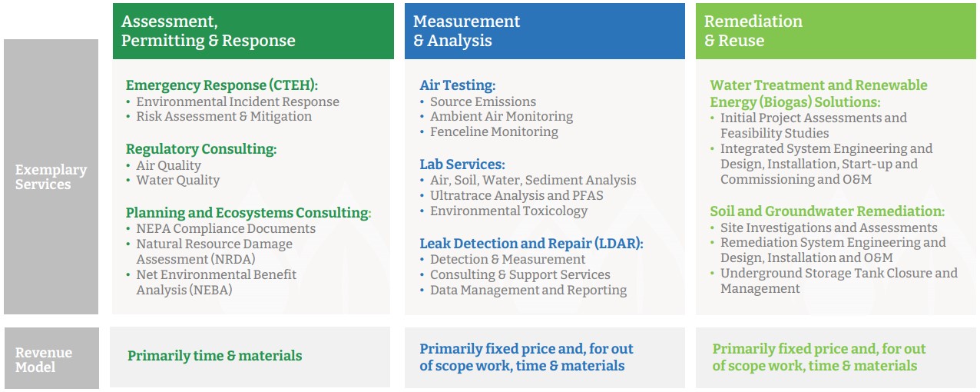Select the NEPA Compliance Documents item
Screen dimensions: 980x392
coord(226,228)
